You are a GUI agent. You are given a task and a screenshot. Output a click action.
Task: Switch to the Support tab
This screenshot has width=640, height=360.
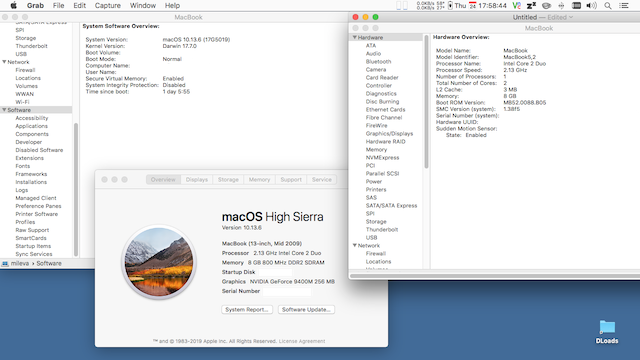click(291, 180)
